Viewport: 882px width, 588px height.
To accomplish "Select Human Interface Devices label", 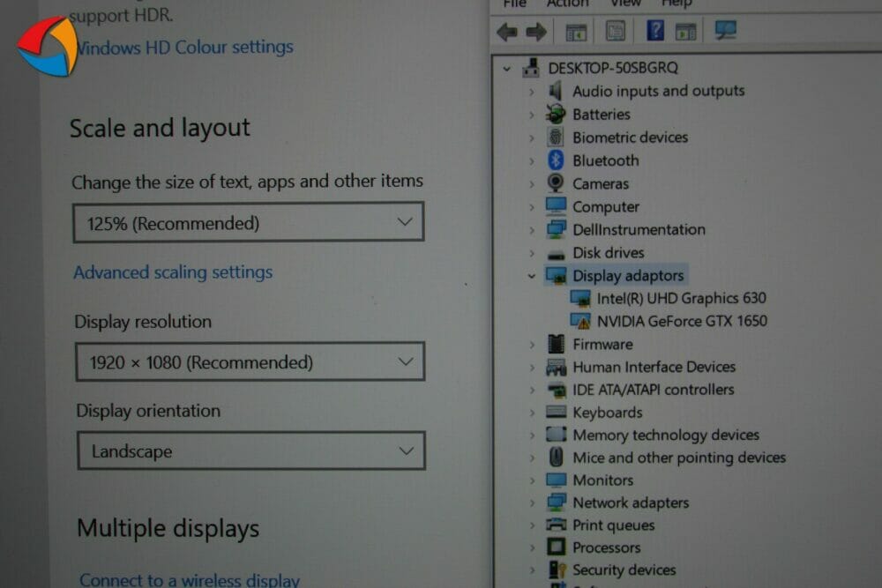I will (654, 367).
